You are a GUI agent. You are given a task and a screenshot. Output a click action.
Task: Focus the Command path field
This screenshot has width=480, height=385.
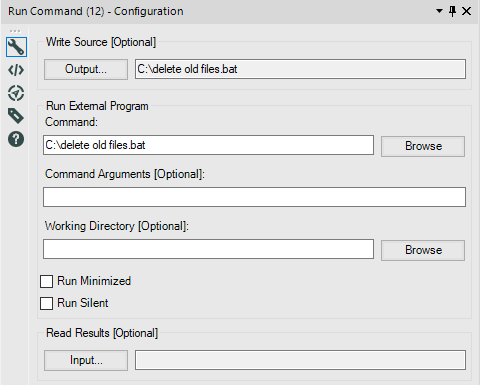(208, 145)
